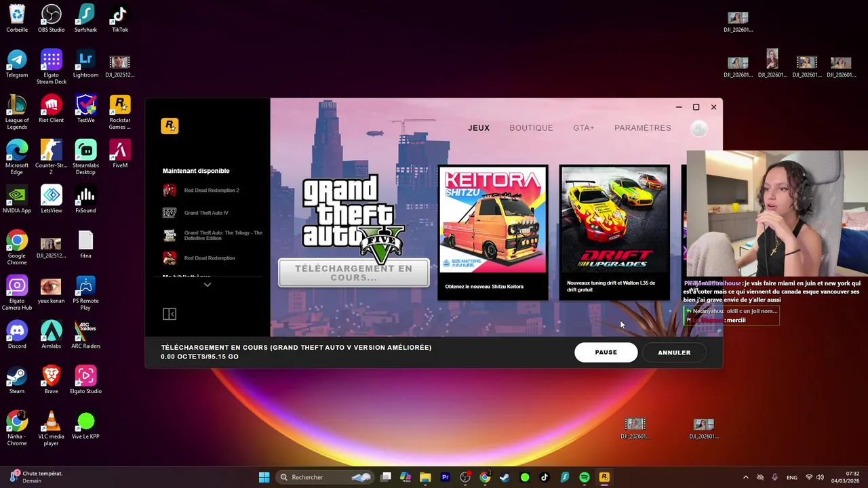Open the PARAMÈTRES tab
The height and width of the screenshot is (488, 868).
coord(643,128)
